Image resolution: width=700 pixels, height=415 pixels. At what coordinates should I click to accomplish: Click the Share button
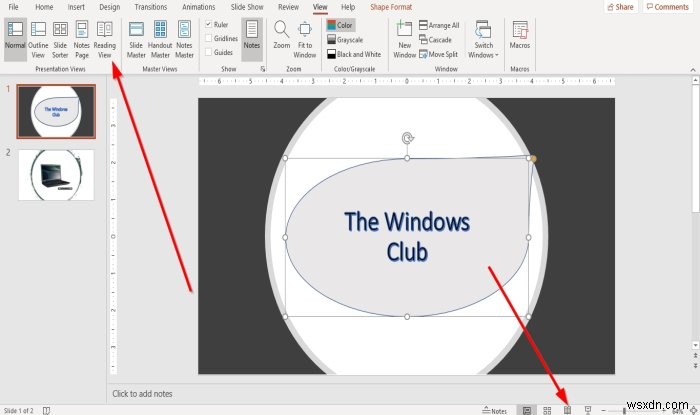click(621, 7)
